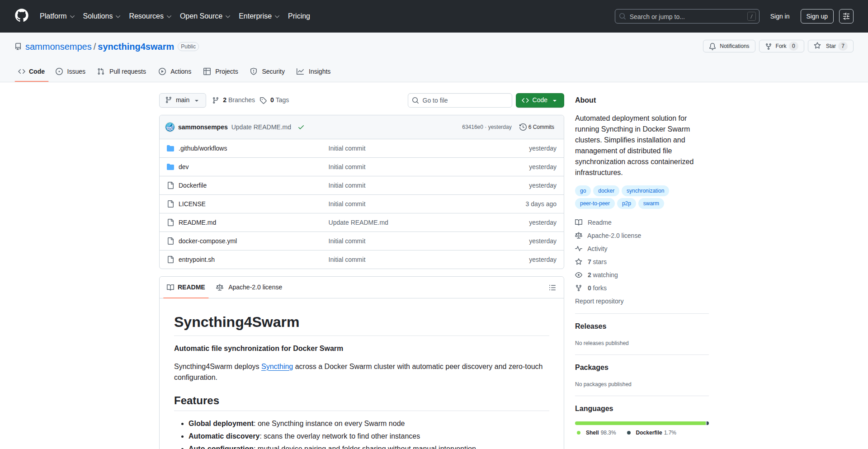Click the GitHub logo icon
Screen dimensions: 868x449
[22, 16]
